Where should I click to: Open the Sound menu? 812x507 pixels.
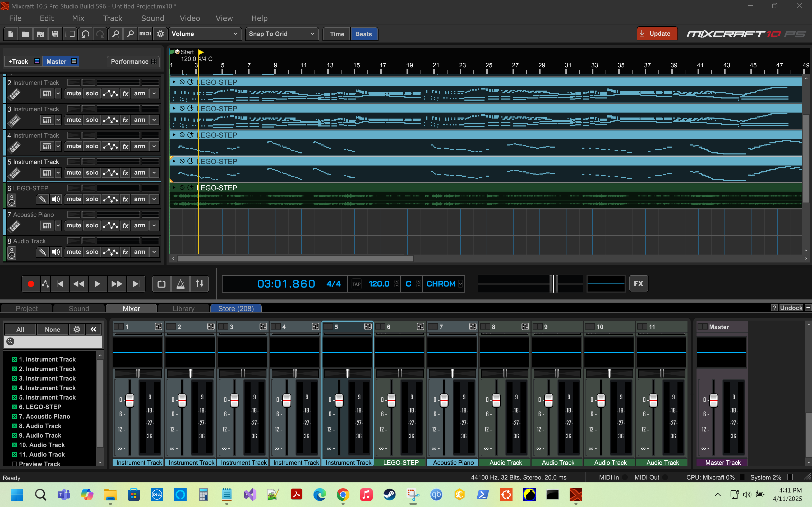152,18
